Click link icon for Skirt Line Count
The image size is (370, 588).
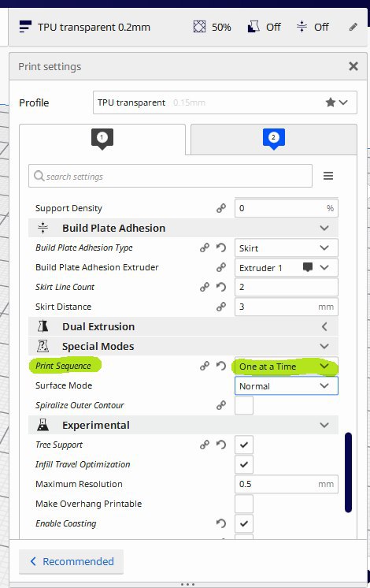pyautogui.click(x=205, y=287)
